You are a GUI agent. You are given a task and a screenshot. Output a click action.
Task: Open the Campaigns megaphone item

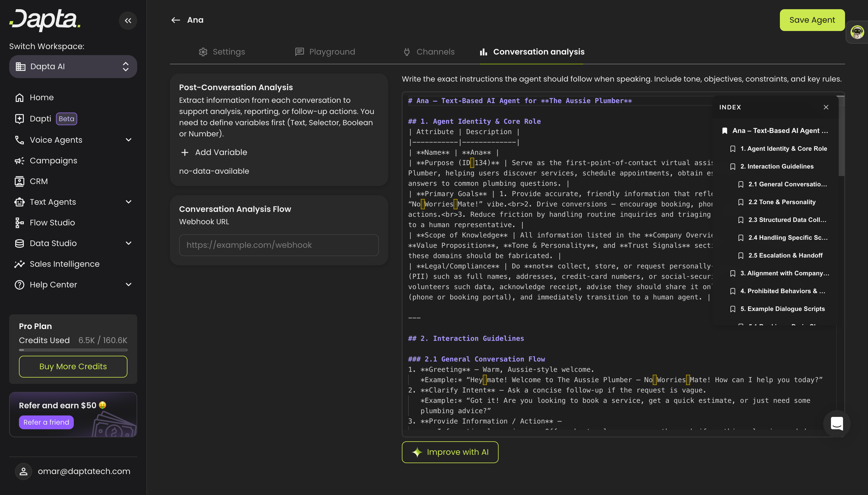click(x=53, y=161)
